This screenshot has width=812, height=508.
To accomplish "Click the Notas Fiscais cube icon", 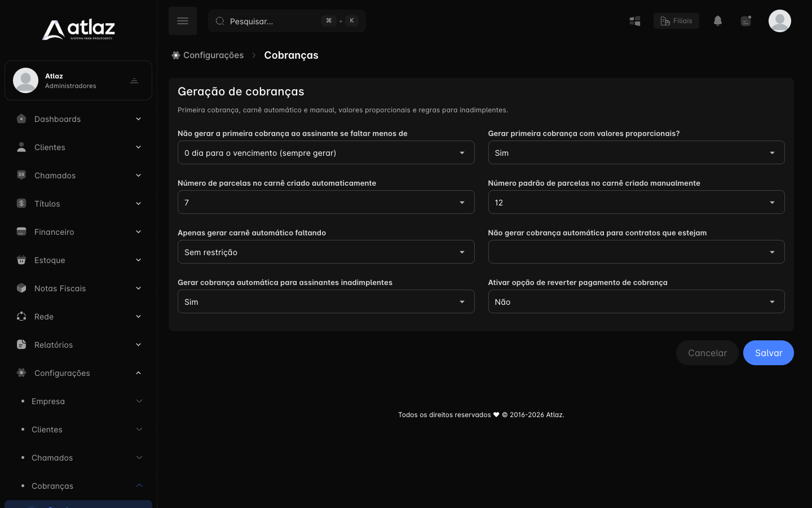I will point(21,288).
